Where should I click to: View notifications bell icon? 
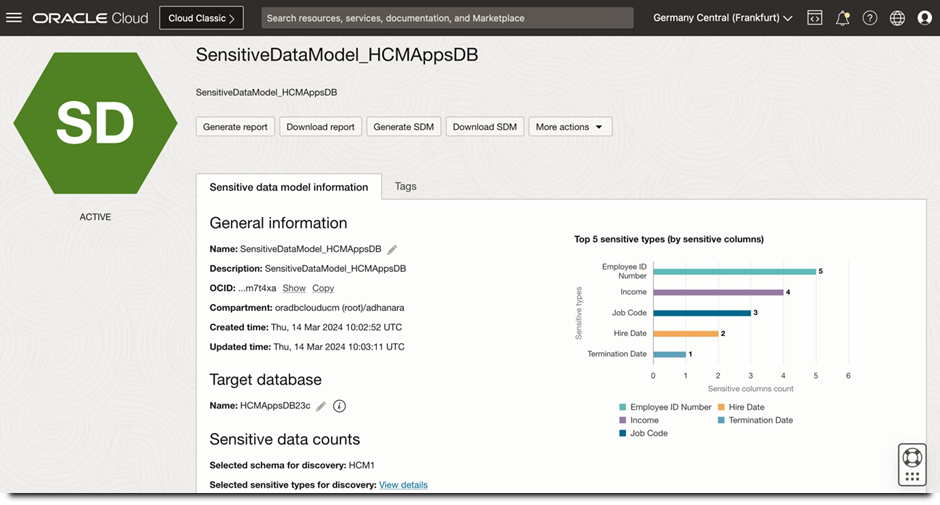point(842,18)
